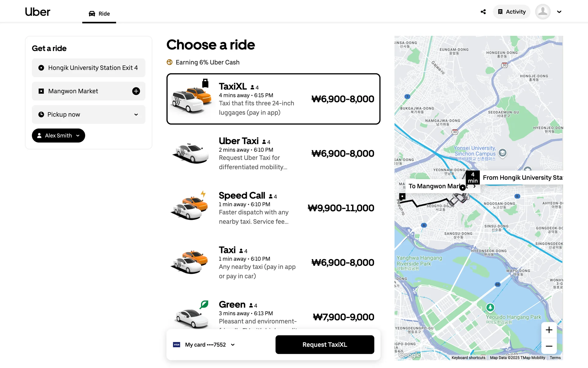
Task: Open the Activity menu
Action: [511, 12]
